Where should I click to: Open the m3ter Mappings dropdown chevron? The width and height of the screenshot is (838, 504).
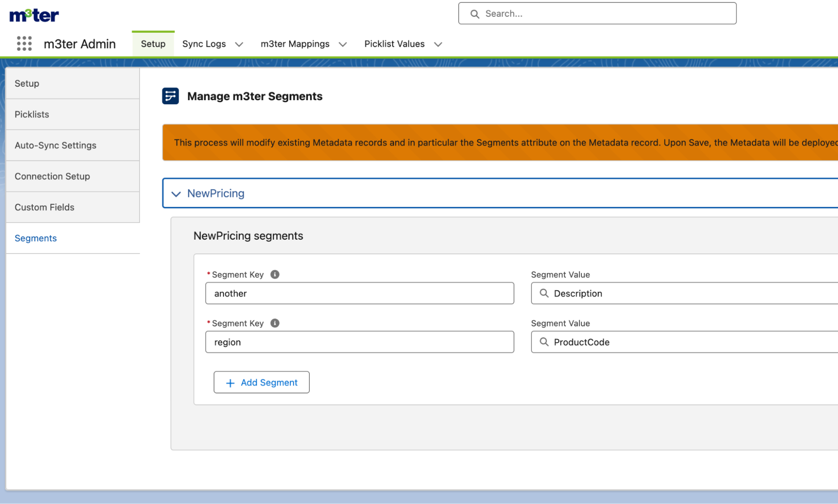[x=342, y=44]
